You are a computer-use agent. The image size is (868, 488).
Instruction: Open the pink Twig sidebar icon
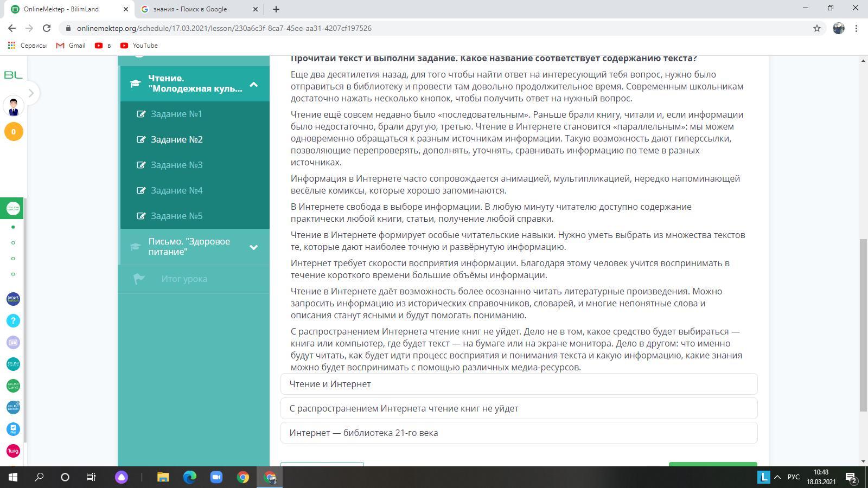13,451
